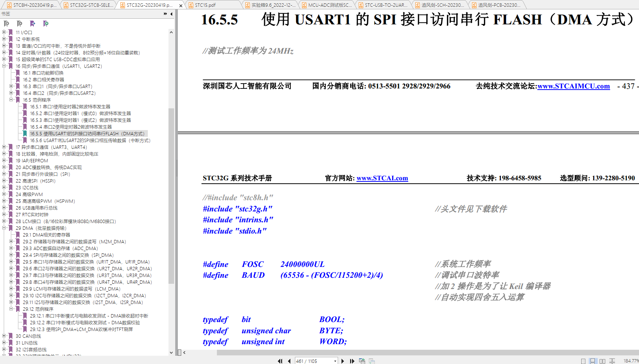Switch to 实验箱9.6_2022-12 tab
Screen dimensions: 639x364
tap(270, 5)
